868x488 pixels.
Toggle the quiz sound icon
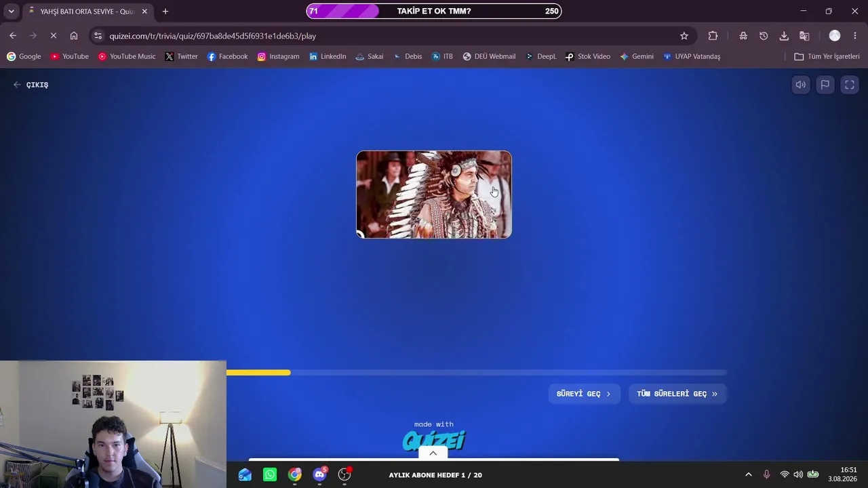click(x=801, y=85)
